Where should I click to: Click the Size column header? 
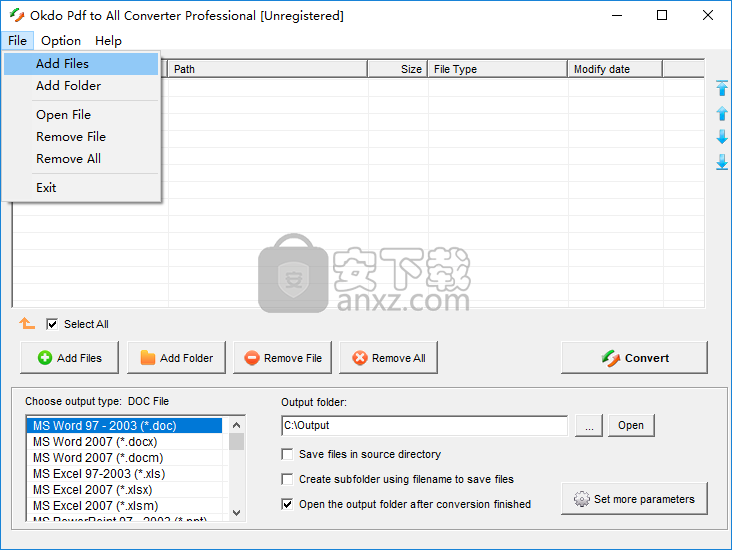397,69
